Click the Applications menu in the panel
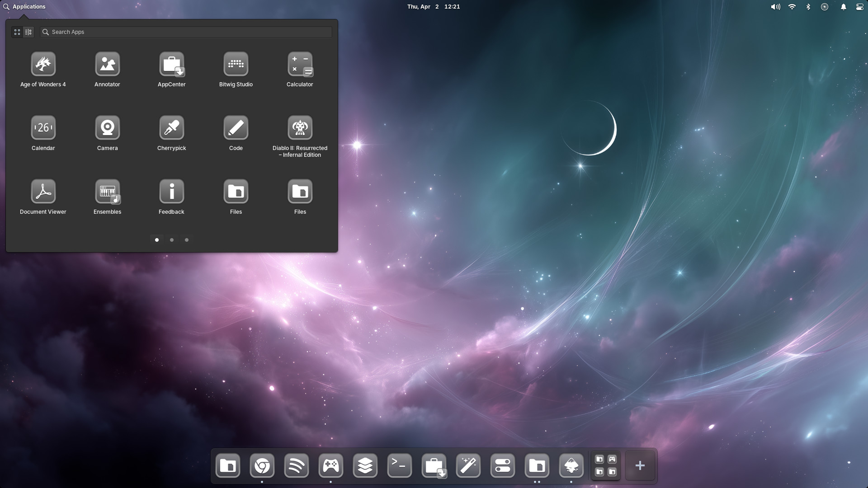The image size is (868, 488). [x=24, y=7]
